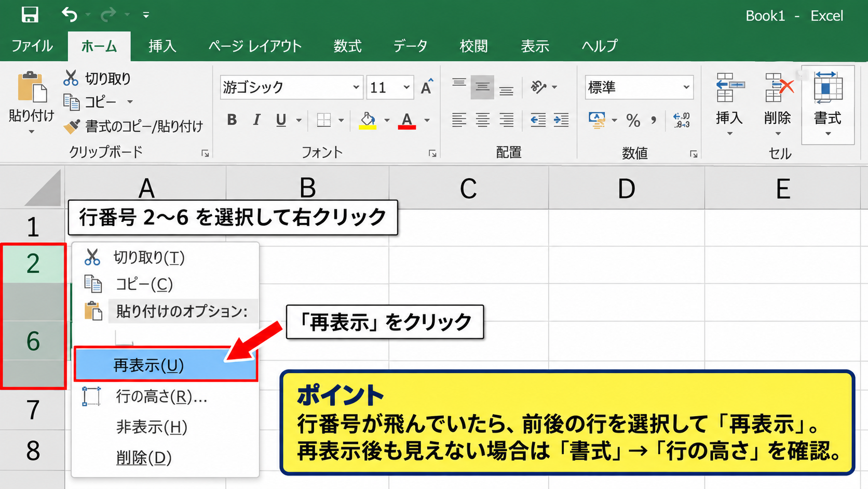This screenshot has height=489, width=868.
Task: Open the 数式 ribbon tab
Action: [347, 46]
